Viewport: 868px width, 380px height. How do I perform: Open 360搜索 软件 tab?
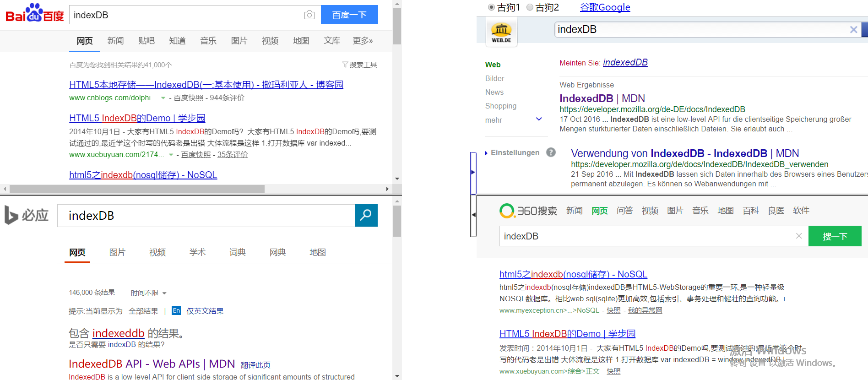point(801,211)
